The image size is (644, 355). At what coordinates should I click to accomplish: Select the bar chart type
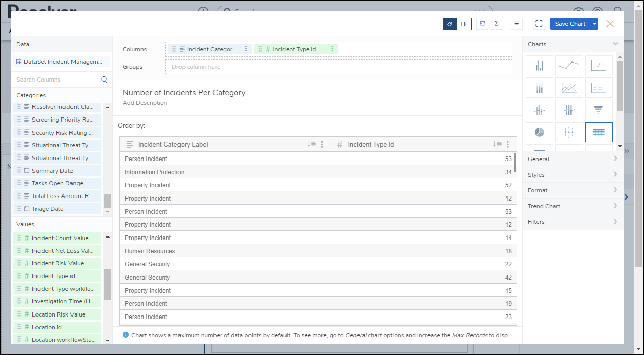coord(539,66)
